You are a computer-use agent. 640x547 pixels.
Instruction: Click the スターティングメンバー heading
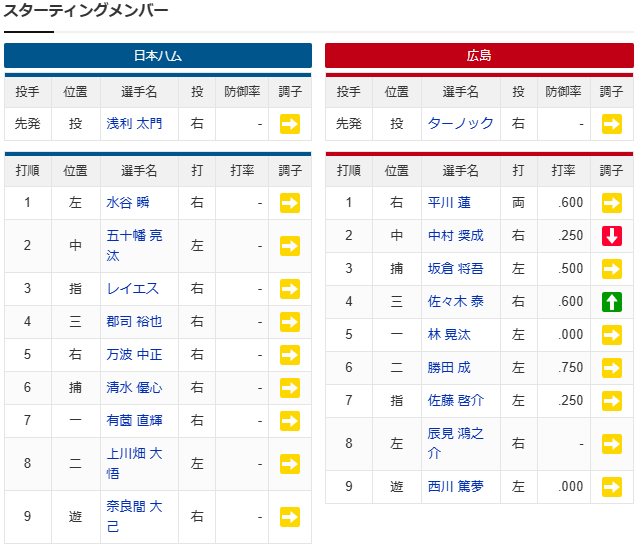point(86,10)
